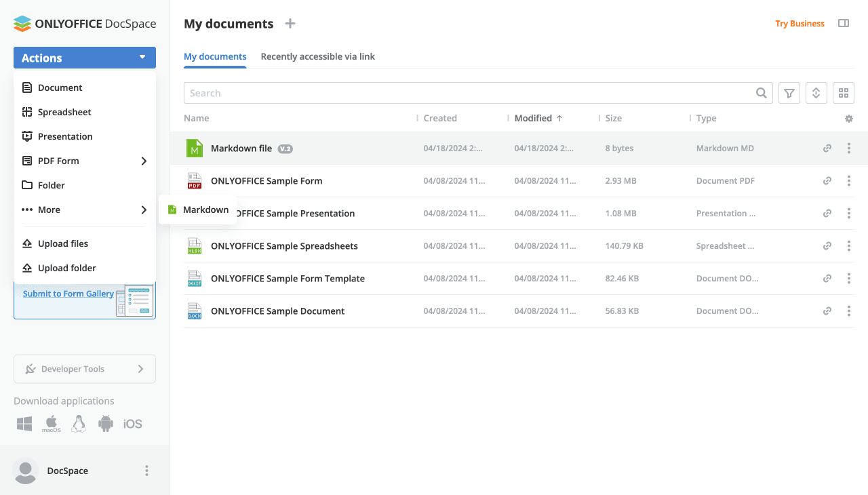Open context menu for Sample Spreadsheets

coord(849,246)
